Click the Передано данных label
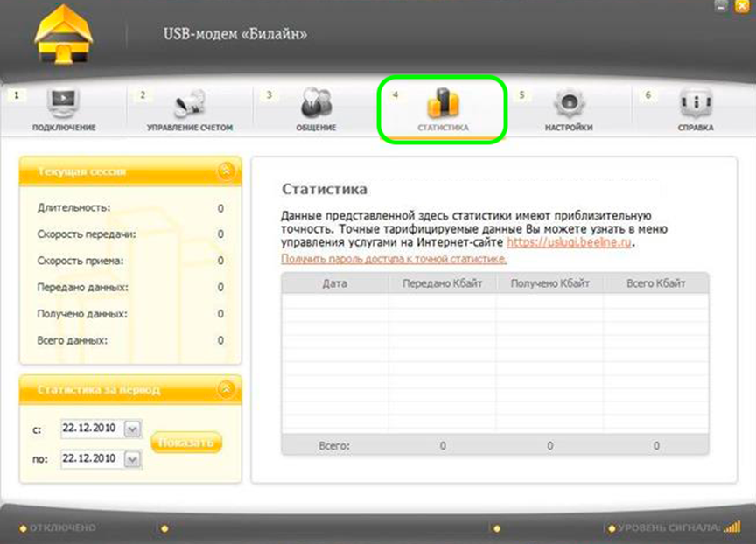 (x=83, y=287)
